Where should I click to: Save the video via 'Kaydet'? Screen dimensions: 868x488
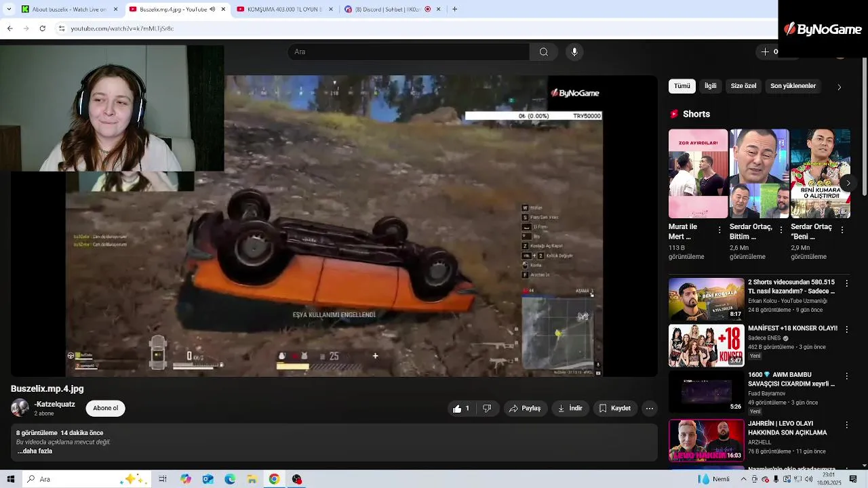point(615,408)
